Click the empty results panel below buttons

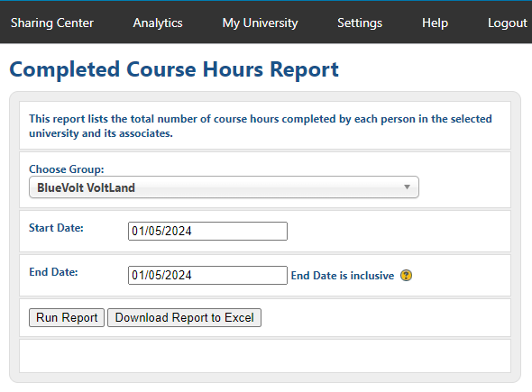click(x=265, y=356)
